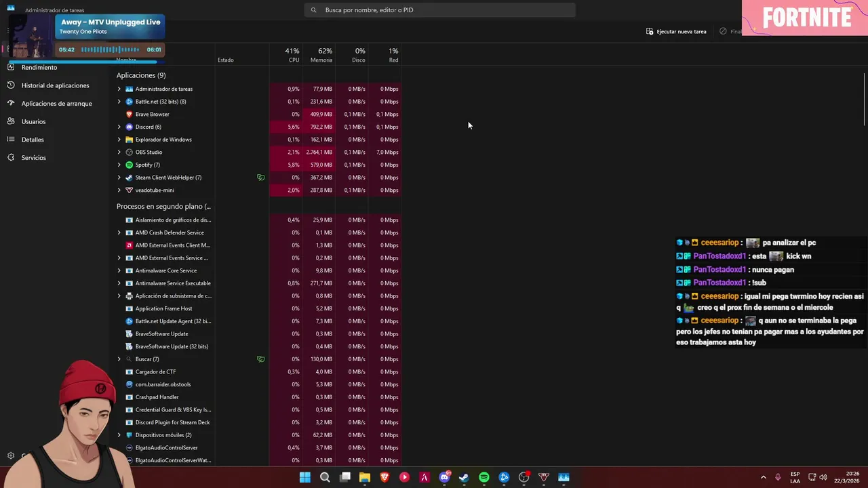This screenshot has width=868, height=488.
Task: Select the Discord (6) process icon
Action: (130, 127)
